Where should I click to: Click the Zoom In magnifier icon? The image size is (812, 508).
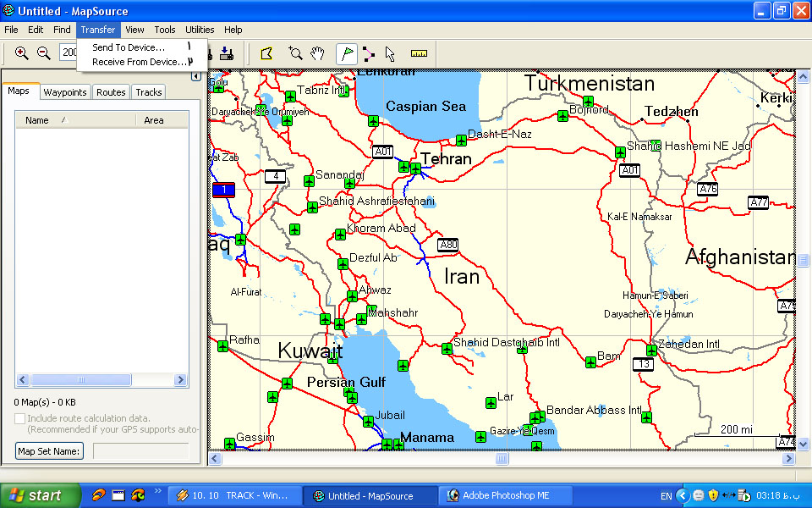(22, 53)
